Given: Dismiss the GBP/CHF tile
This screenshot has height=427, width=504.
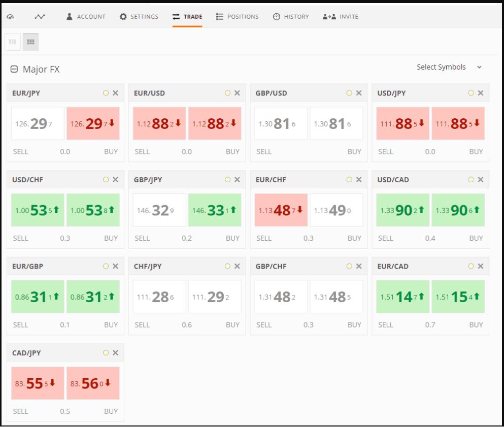Looking at the screenshot, I should [x=359, y=266].
